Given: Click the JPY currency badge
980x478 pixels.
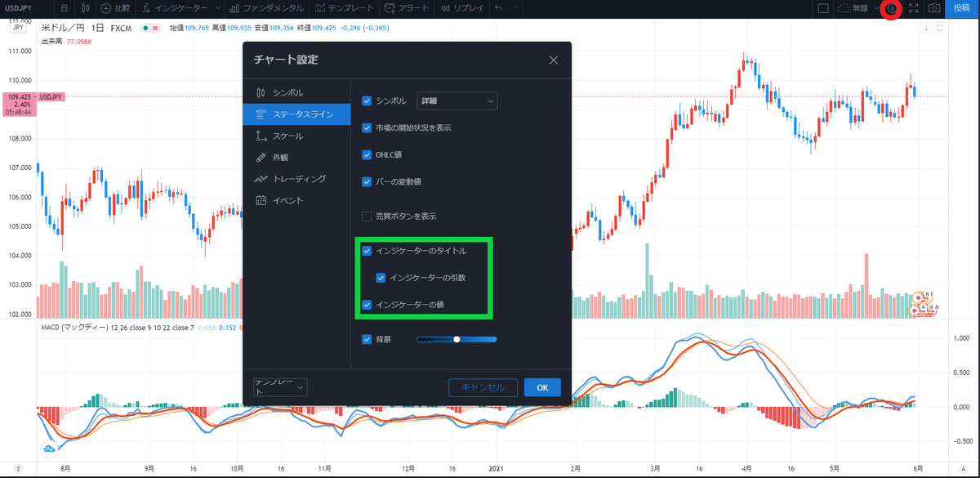Looking at the screenshot, I should tap(18, 28).
